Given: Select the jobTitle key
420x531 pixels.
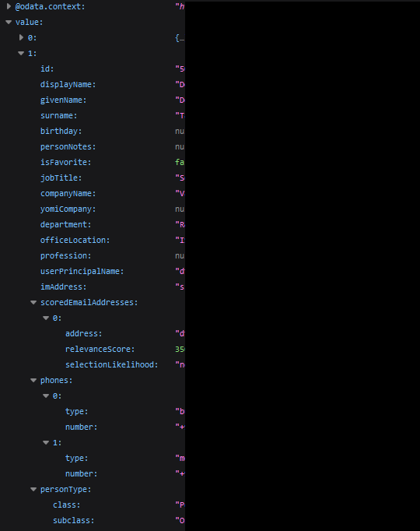Looking at the screenshot, I should (61, 178).
